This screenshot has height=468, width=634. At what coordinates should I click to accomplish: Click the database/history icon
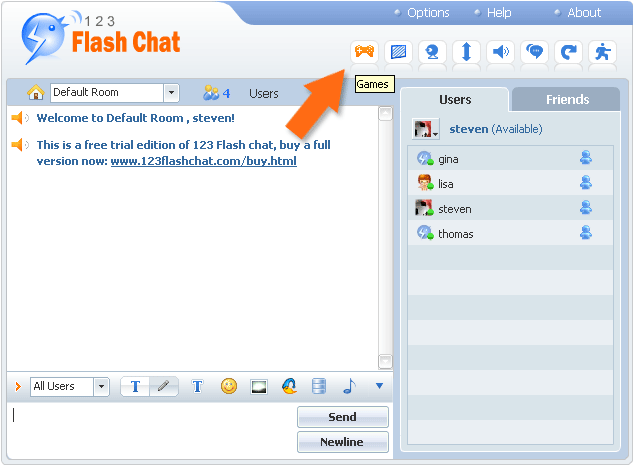pos(319,386)
